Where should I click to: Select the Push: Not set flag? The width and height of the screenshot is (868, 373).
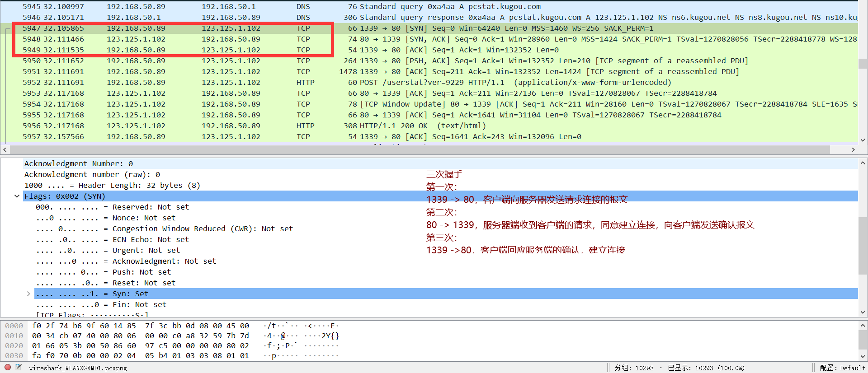(x=103, y=272)
